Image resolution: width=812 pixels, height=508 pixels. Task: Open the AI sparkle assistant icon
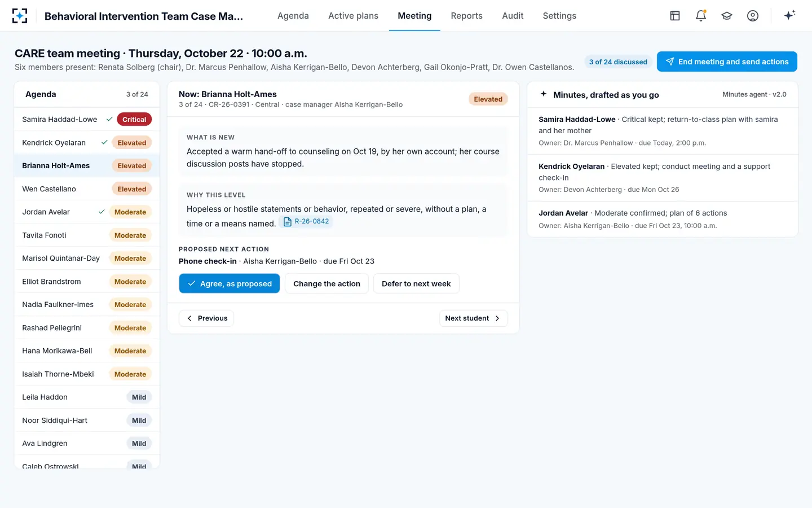(789, 15)
